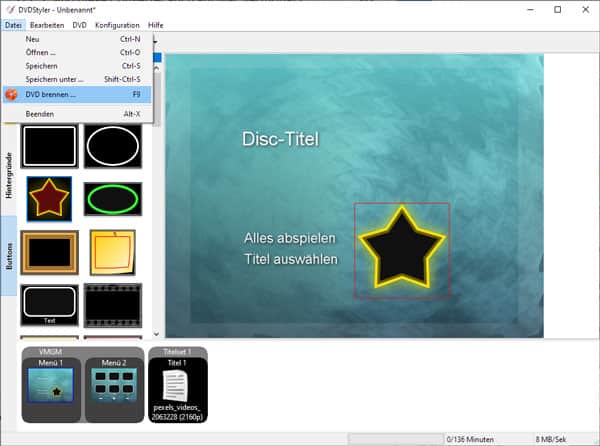Screen dimensions: 600x446
Task: Select the film strip frame button
Action: pos(112,304)
